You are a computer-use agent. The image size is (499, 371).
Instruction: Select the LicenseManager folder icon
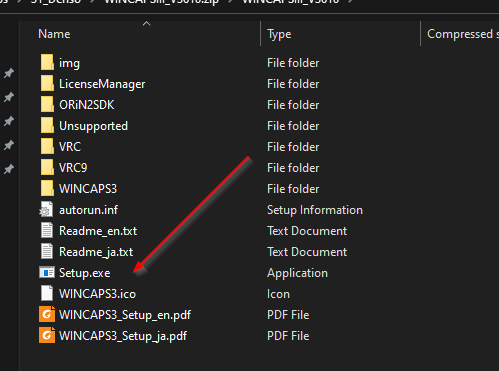click(47, 84)
